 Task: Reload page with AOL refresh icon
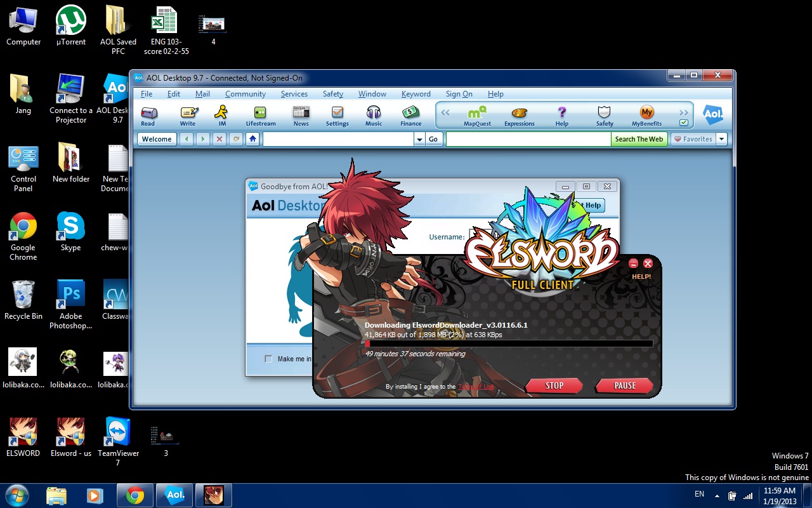236,139
